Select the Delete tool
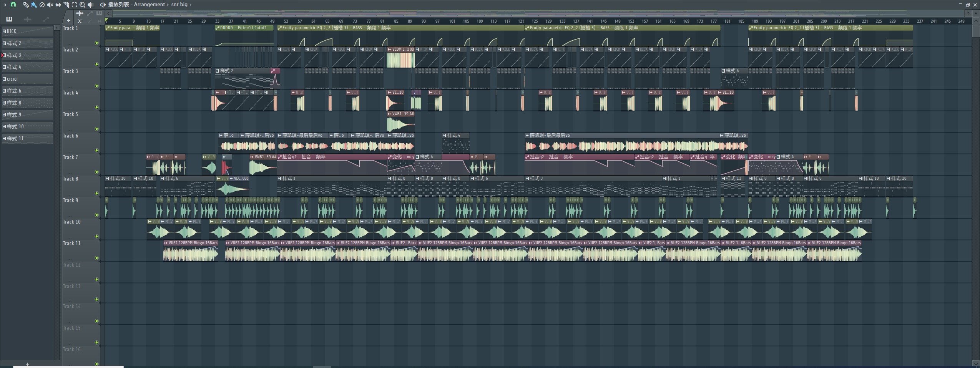980x368 pixels. point(42,5)
